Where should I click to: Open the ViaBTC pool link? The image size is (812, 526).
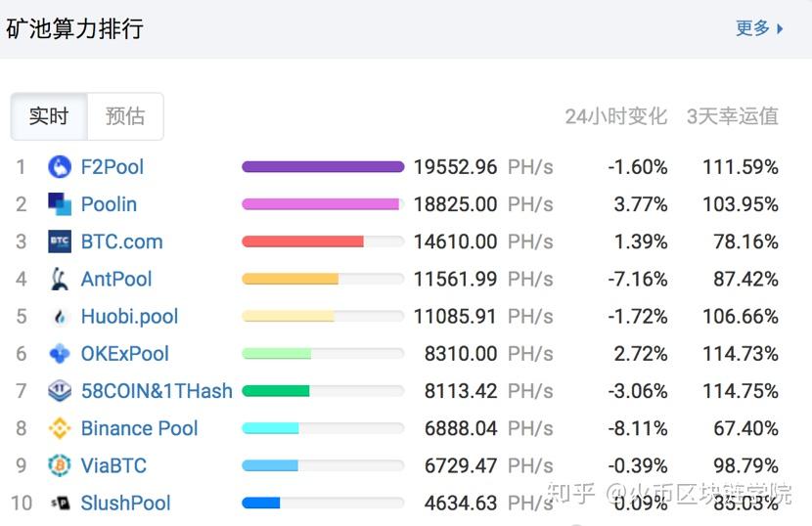click(x=113, y=465)
